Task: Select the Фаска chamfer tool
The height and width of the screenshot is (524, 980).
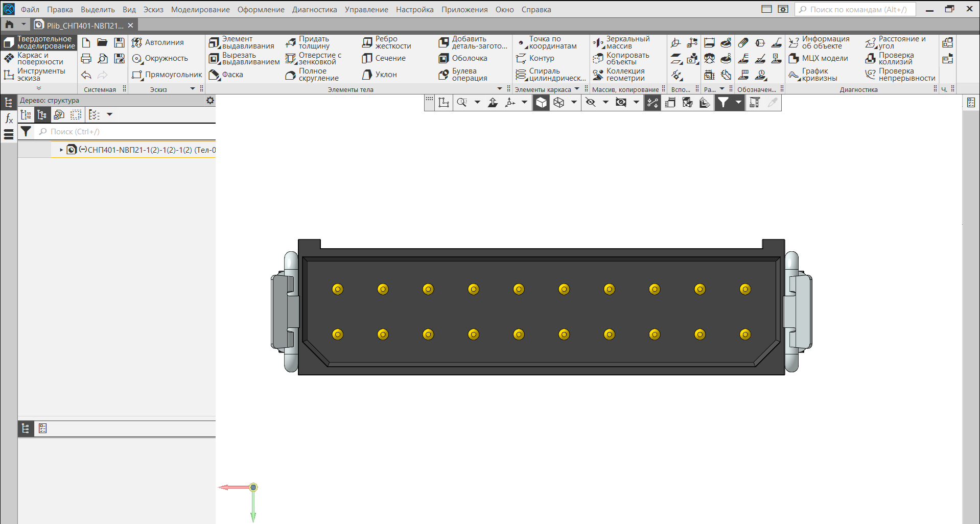Action: [226, 75]
